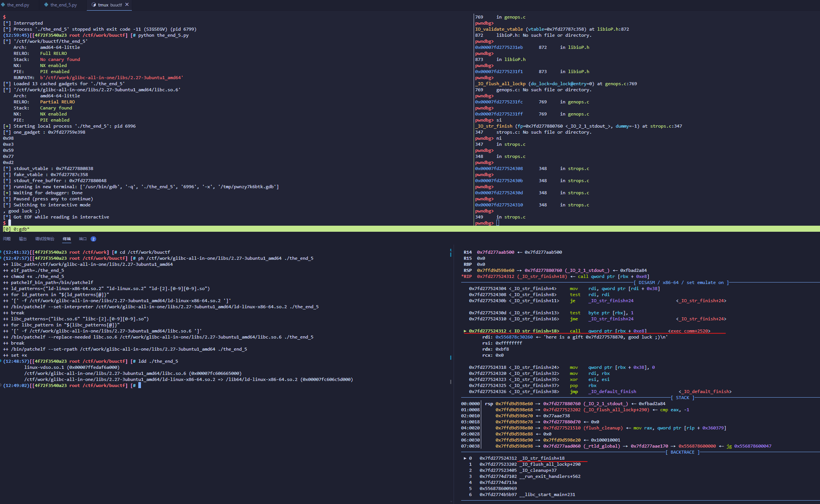Click backtrace frame 1 _IO_flush_all_lockp+290
The width and height of the screenshot is (820, 504).
tap(524, 464)
